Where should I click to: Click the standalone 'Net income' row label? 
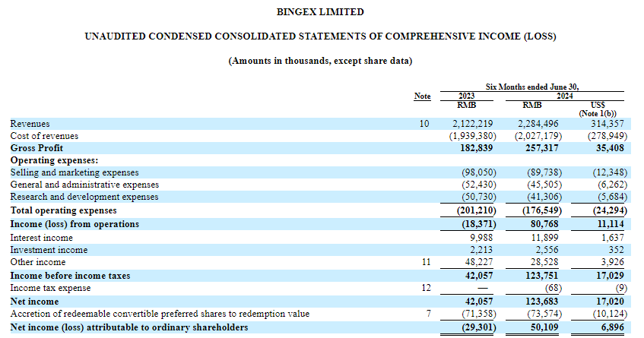point(34,302)
